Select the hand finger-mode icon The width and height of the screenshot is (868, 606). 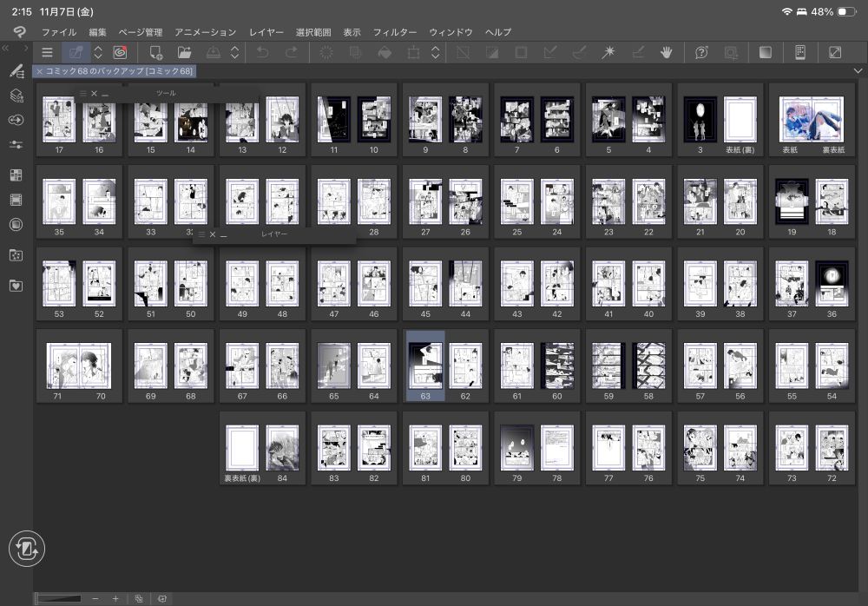click(667, 53)
